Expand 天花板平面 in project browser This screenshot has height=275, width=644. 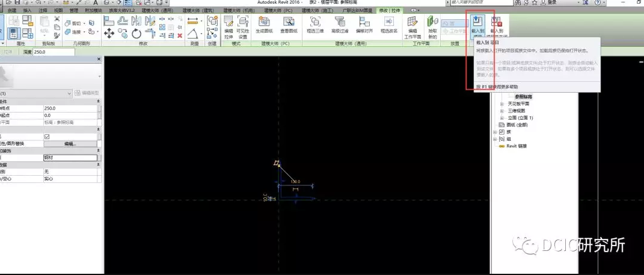tap(501, 104)
